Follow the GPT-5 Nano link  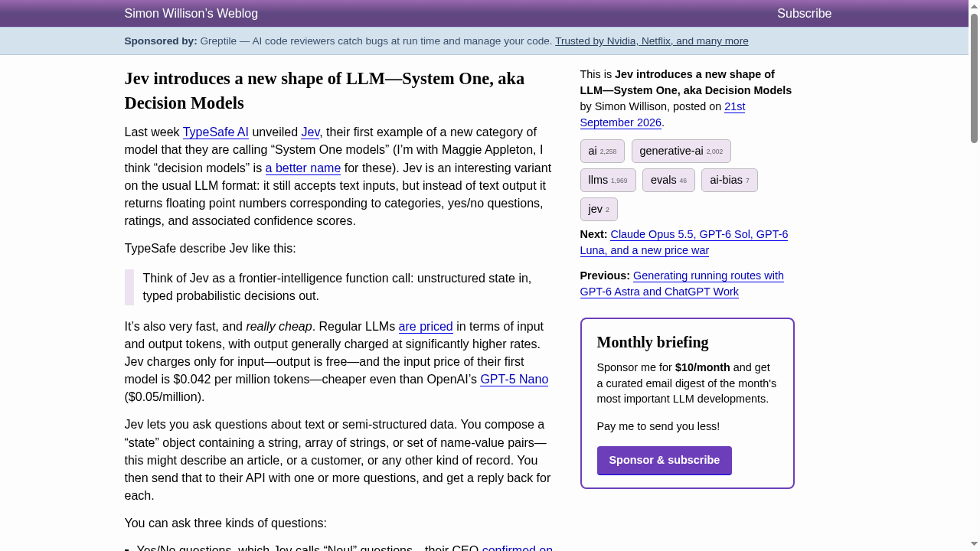click(514, 380)
